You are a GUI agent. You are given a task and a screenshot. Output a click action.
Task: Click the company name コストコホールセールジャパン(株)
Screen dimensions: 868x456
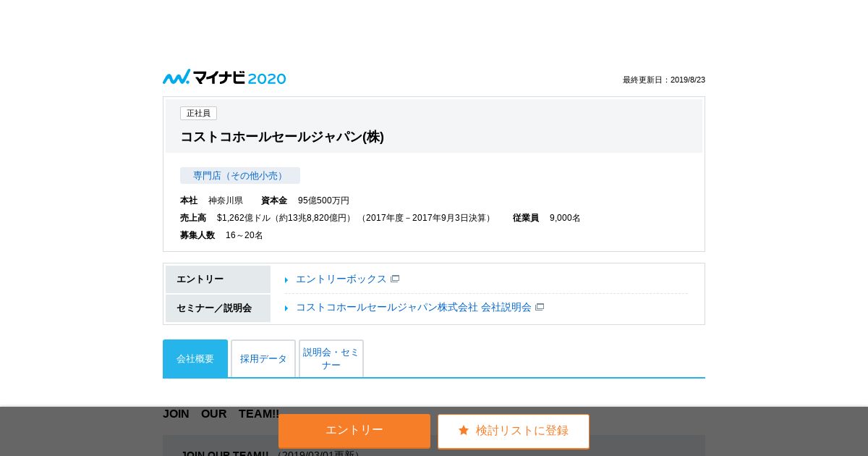[282, 137]
